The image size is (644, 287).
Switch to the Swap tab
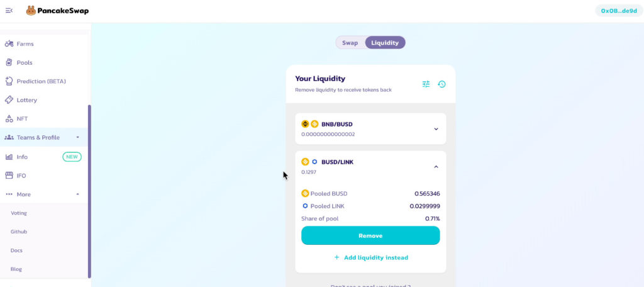click(x=350, y=42)
